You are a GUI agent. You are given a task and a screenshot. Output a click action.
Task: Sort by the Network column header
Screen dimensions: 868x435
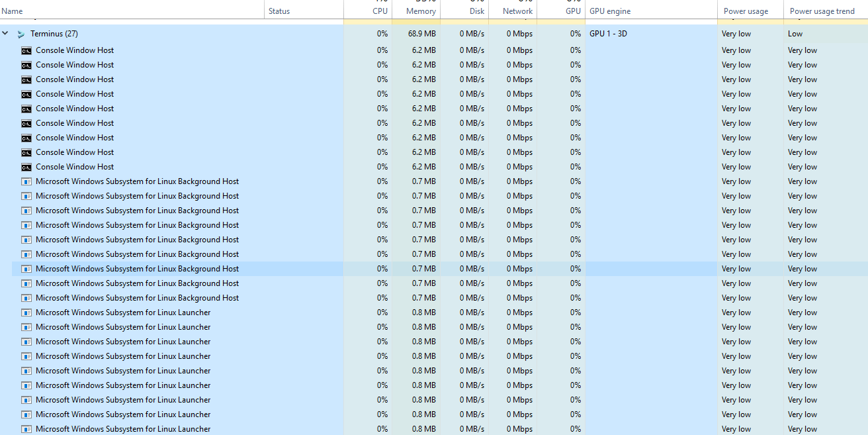(x=517, y=11)
